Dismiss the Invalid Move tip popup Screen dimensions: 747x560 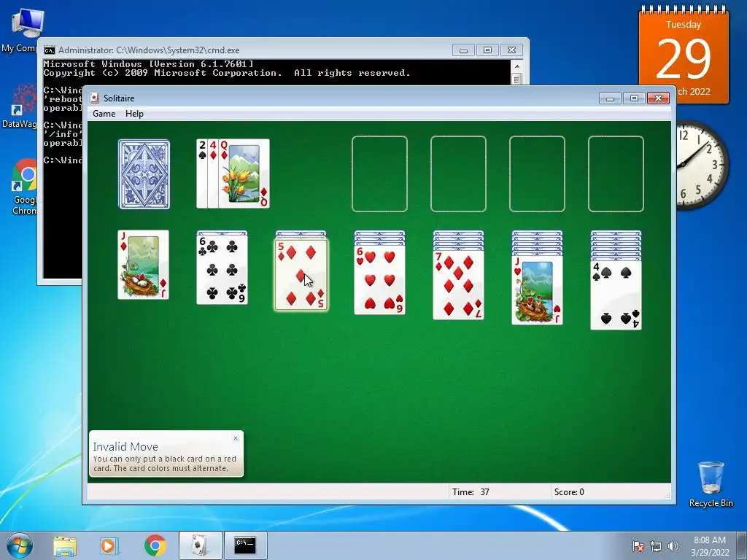236,438
